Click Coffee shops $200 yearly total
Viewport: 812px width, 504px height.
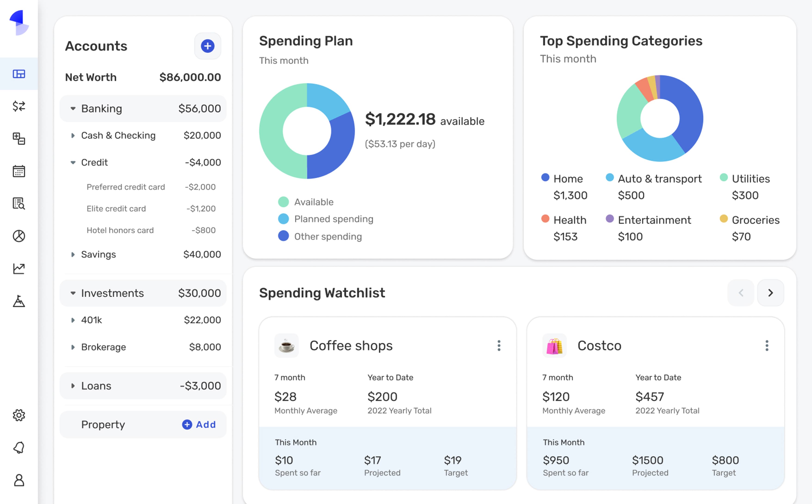382,397
